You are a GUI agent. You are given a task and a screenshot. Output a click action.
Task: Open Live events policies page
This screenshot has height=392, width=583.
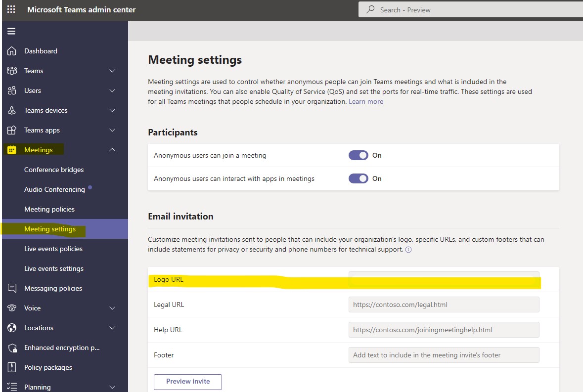[x=53, y=249]
